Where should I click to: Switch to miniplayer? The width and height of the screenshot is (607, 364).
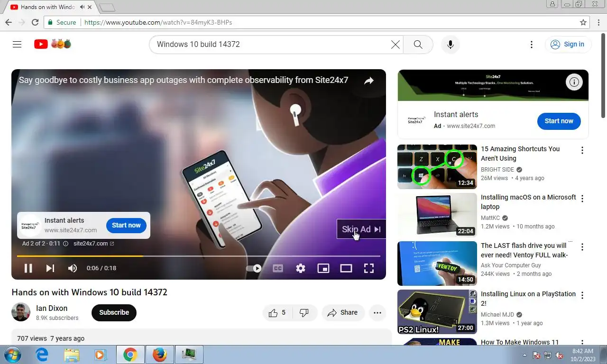(x=323, y=268)
